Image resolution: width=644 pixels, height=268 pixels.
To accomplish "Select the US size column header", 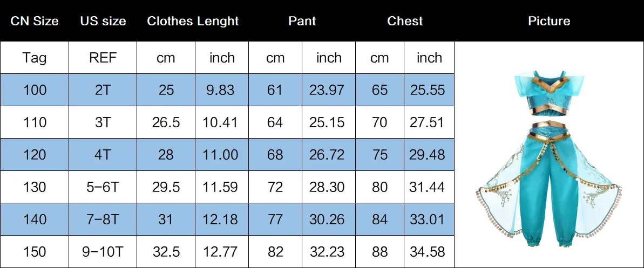I will 103,21.
